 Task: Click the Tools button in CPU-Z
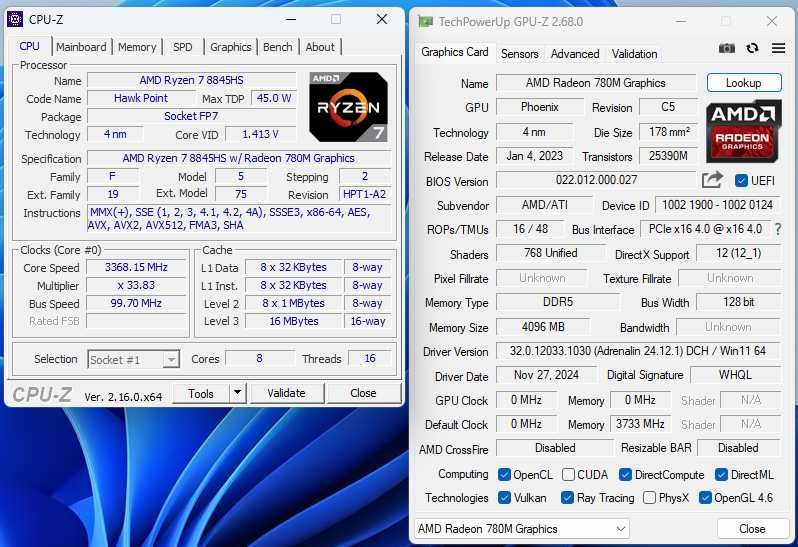point(201,393)
